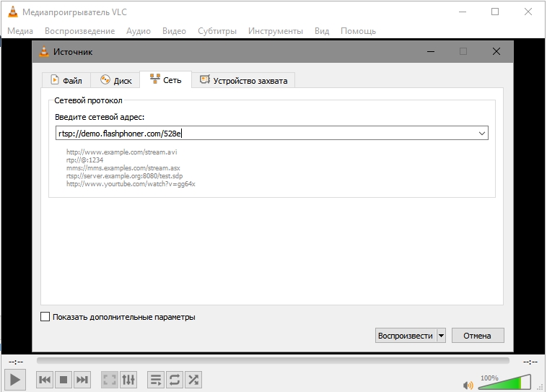Open the Воспроизвести button dropdown arrow
This screenshot has width=547, height=392.
[x=441, y=336]
